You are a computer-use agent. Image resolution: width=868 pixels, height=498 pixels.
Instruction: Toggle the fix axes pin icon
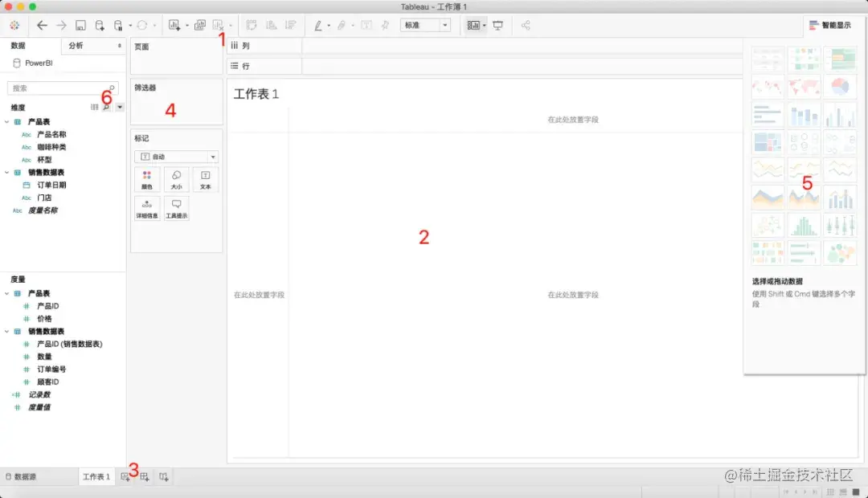385,25
